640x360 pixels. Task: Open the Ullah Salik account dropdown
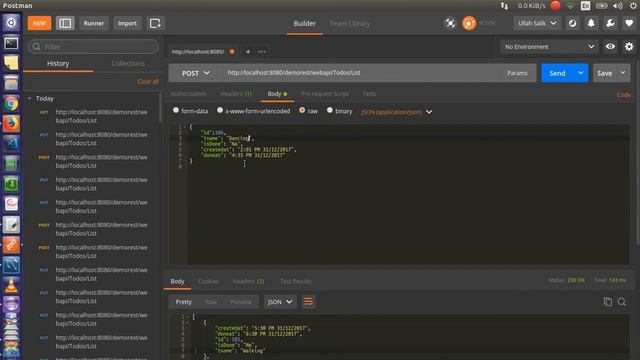click(537, 23)
